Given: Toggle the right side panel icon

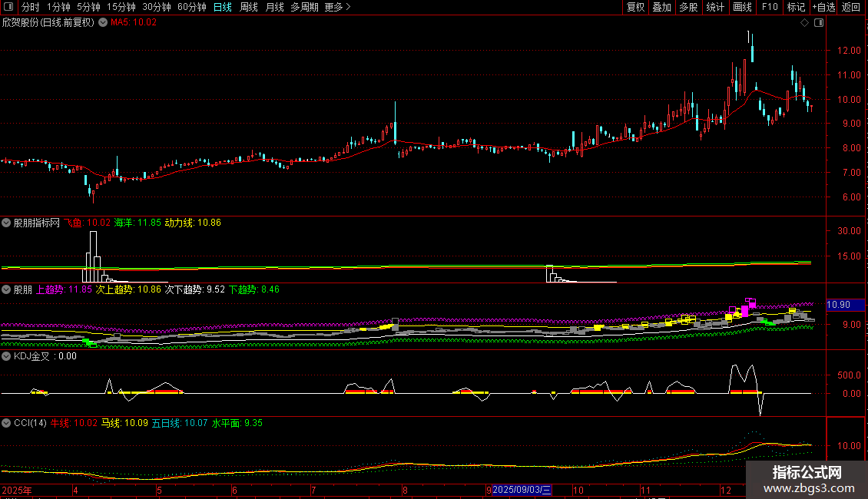Looking at the screenshot, I should tap(818, 23).
